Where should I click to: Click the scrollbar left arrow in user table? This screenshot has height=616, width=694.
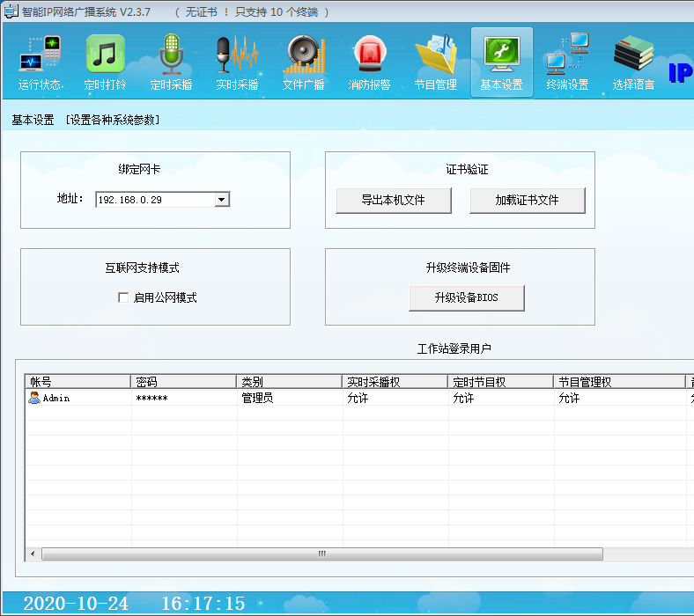tap(33, 554)
